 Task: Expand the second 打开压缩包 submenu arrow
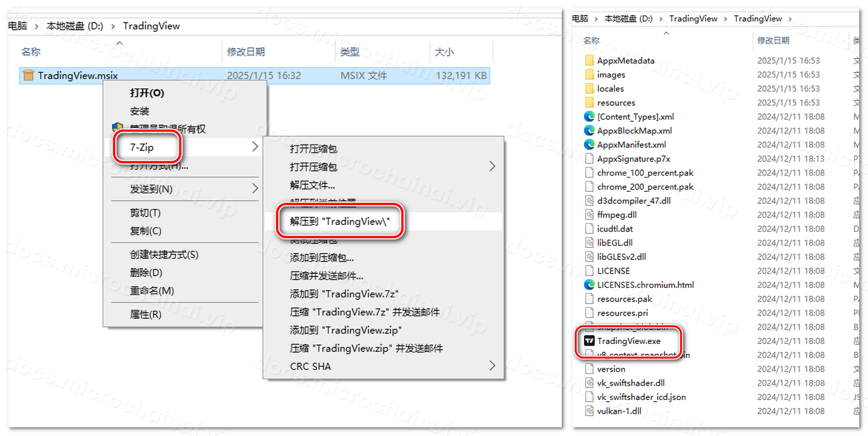point(492,166)
